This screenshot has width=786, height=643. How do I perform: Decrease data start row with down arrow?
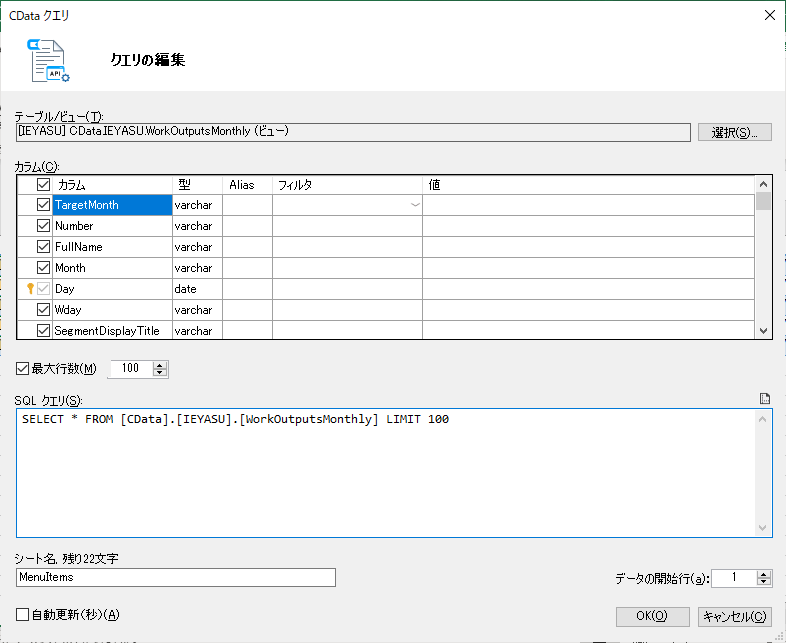(x=763, y=581)
